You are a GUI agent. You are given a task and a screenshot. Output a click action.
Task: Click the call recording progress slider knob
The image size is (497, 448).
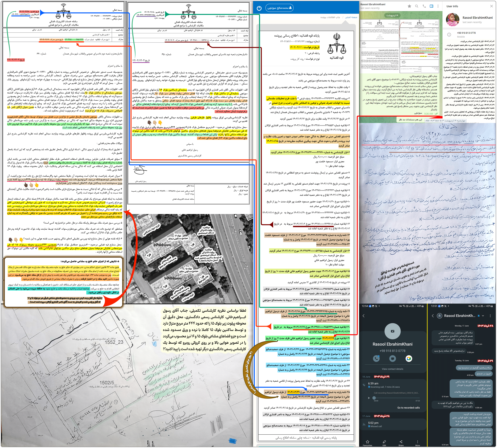click(374, 398)
